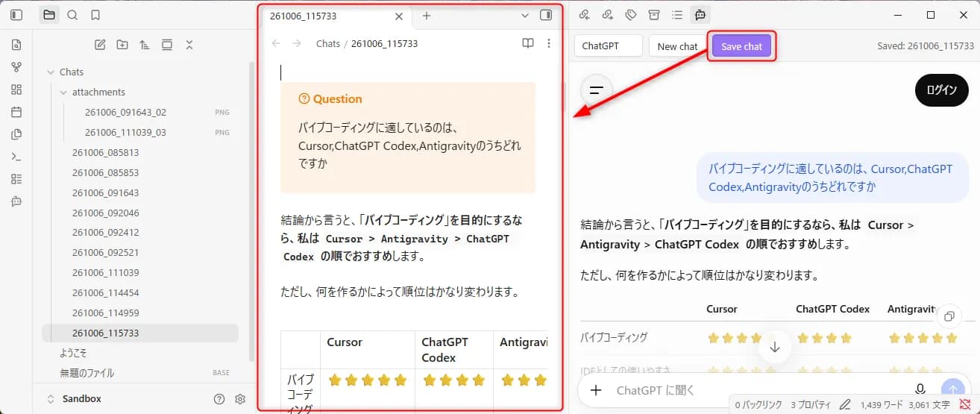Select the chat bot tab in right sidebar
This screenshot has height=414, width=980.
click(x=700, y=14)
